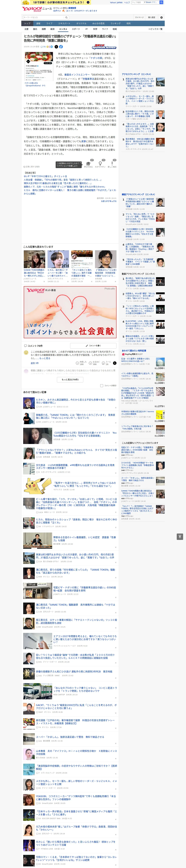
Task: Select the トップ navigation tab
Action: click(x=27, y=23)
